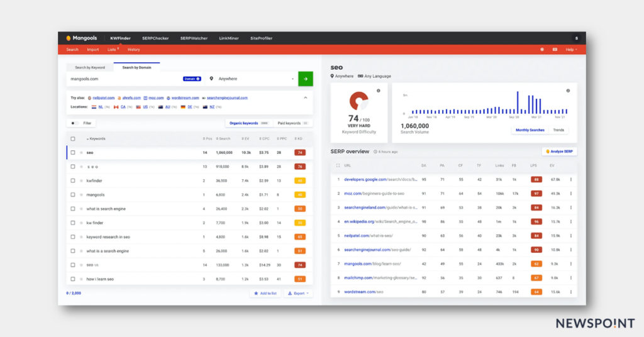Viewport: 644px width, 337px height.
Task: Open moz.com/beginners-guide-to-seo result link
Action: [374, 193]
